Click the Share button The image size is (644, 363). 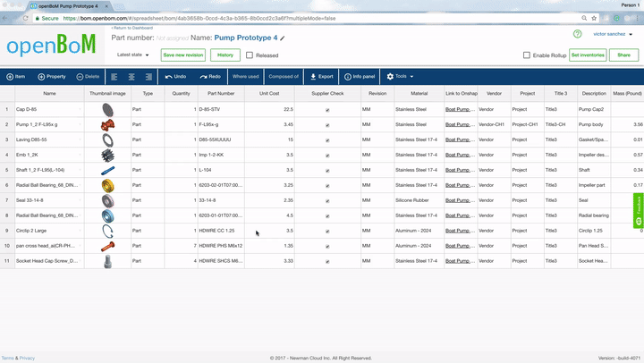[623, 55]
